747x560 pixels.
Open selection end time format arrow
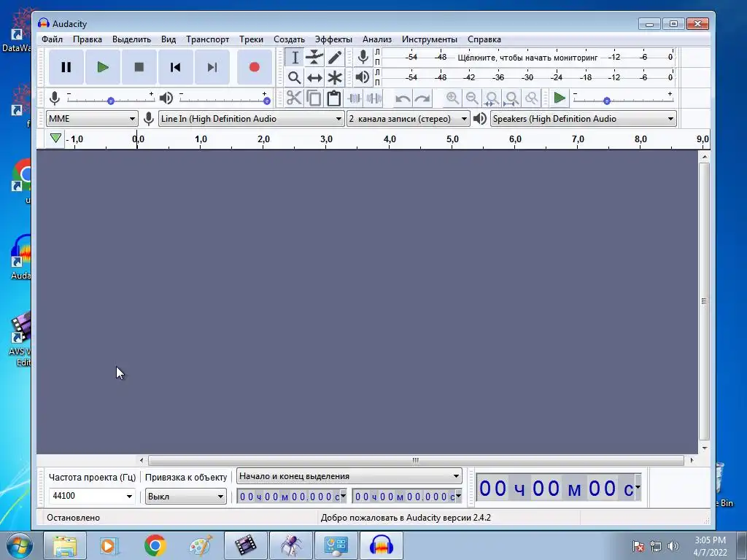[x=458, y=496]
